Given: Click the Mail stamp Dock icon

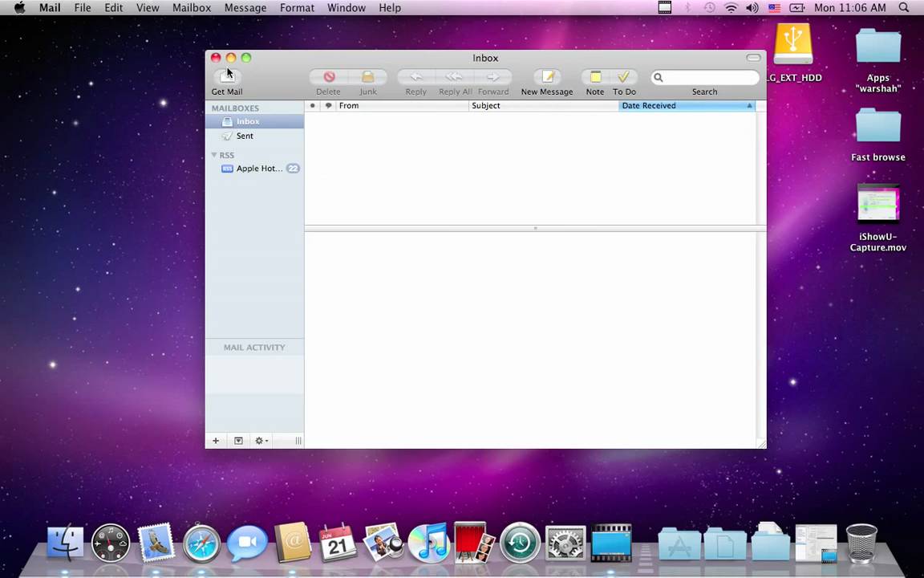Looking at the screenshot, I should click(x=156, y=542).
